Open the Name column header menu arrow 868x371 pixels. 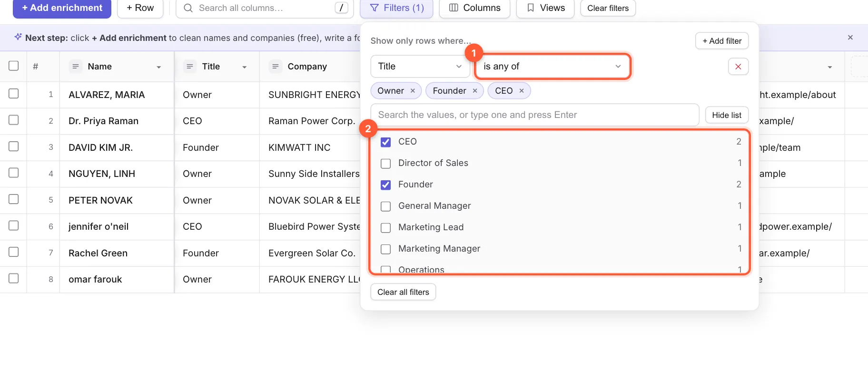pyautogui.click(x=159, y=67)
